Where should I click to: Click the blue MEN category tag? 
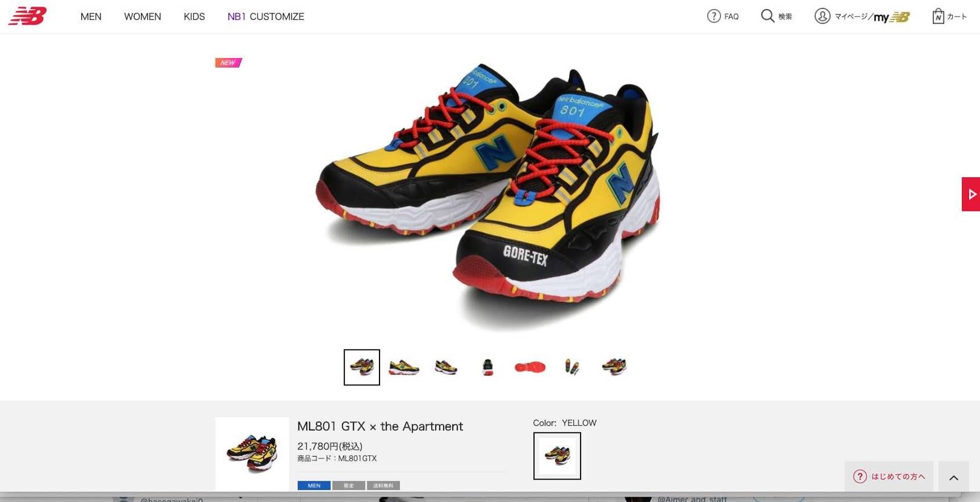(x=314, y=486)
